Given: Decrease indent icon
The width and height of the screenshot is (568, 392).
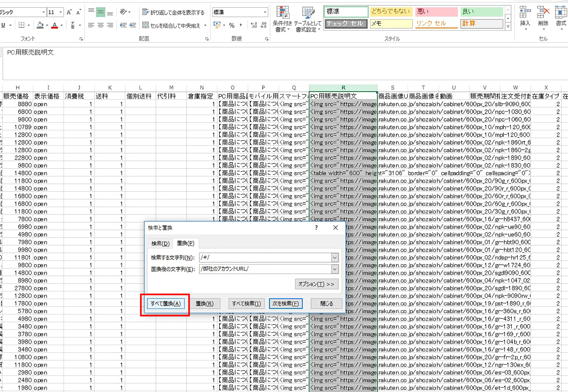Looking at the screenshot, I should click(123, 25).
